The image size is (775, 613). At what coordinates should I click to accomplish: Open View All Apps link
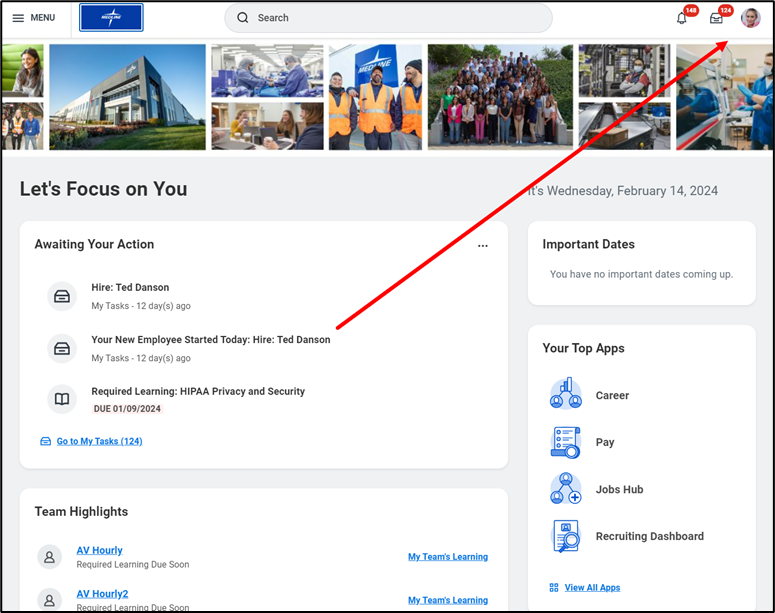click(x=592, y=587)
